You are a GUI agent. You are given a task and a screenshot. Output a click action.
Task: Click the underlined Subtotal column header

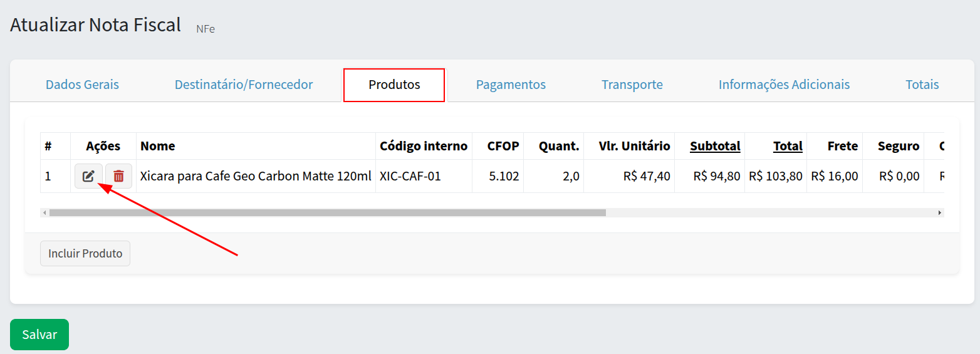715,146
